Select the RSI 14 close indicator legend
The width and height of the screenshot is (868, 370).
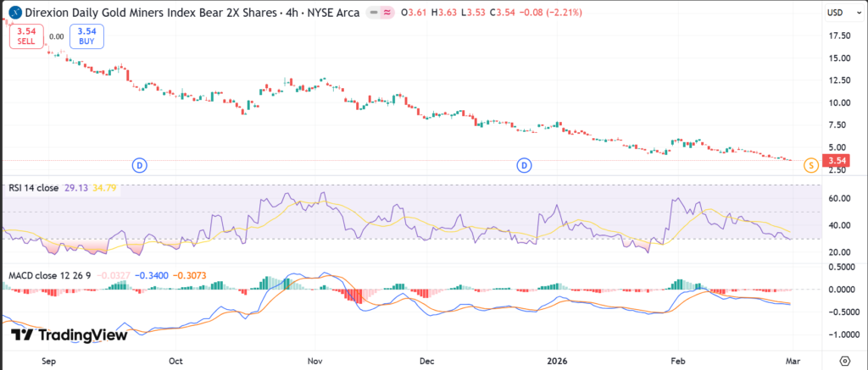tap(33, 187)
